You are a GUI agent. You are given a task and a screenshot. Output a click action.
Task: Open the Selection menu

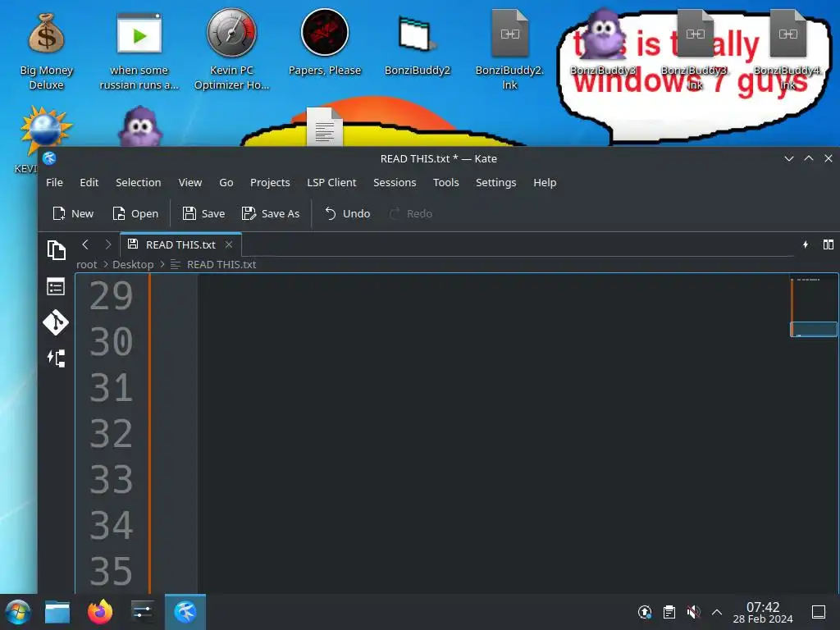[138, 183]
